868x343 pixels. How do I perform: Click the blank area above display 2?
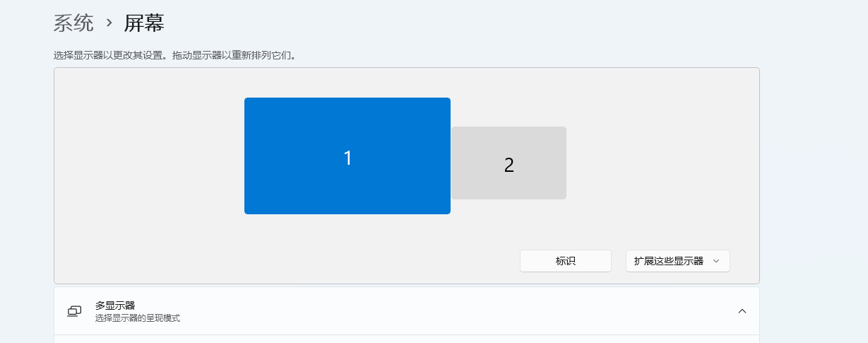tap(509, 99)
